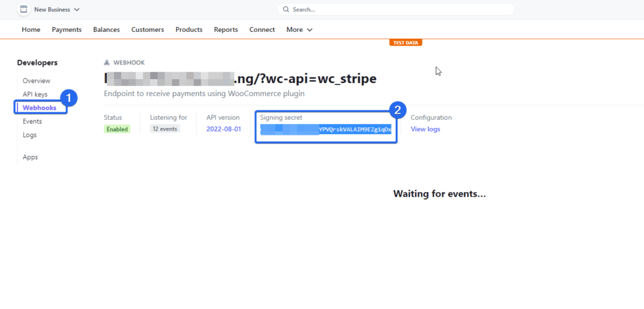Screen dimensions: 644x309
Task: Click the 'Signing secret' label
Action: click(281, 117)
